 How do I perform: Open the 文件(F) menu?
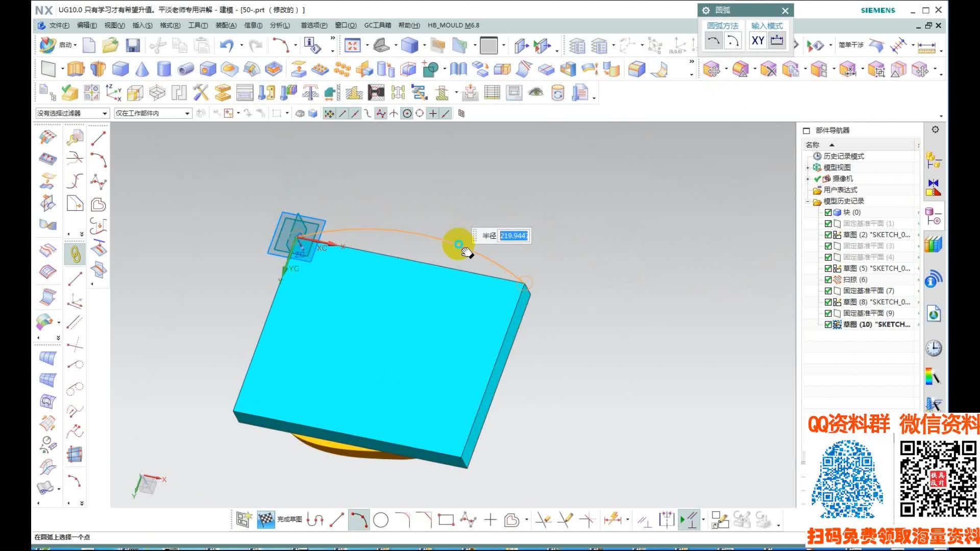pos(59,25)
